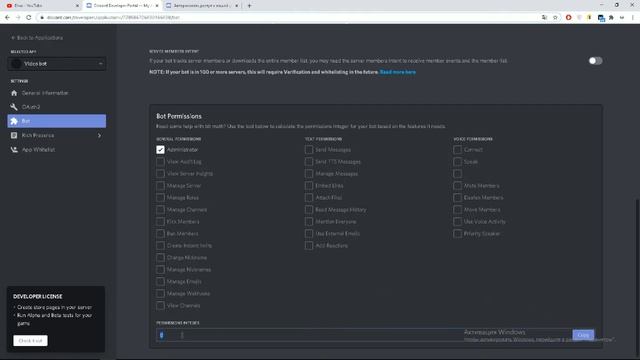Enable the Use Voice Activity checkbox
Screen dimensions: 640x360
(458, 222)
